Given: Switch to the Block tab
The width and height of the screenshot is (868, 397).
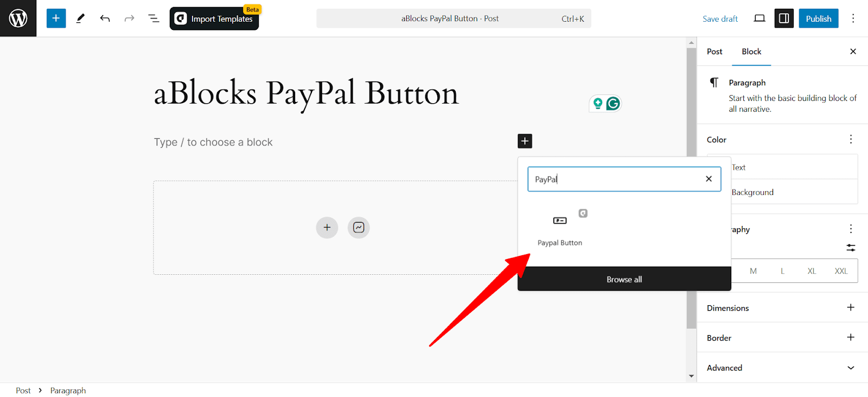Looking at the screenshot, I should [751, 52].
